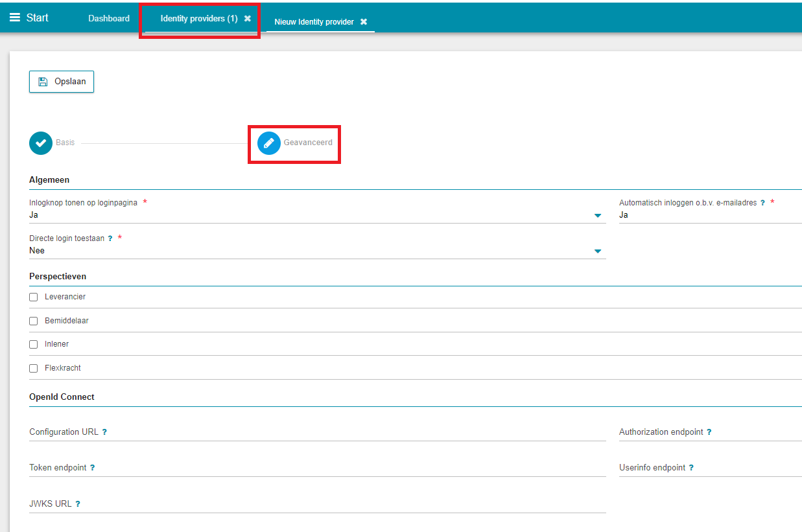
Task: Close the Nieuw Identity provider tab
Action: click(x=364, y=22)
